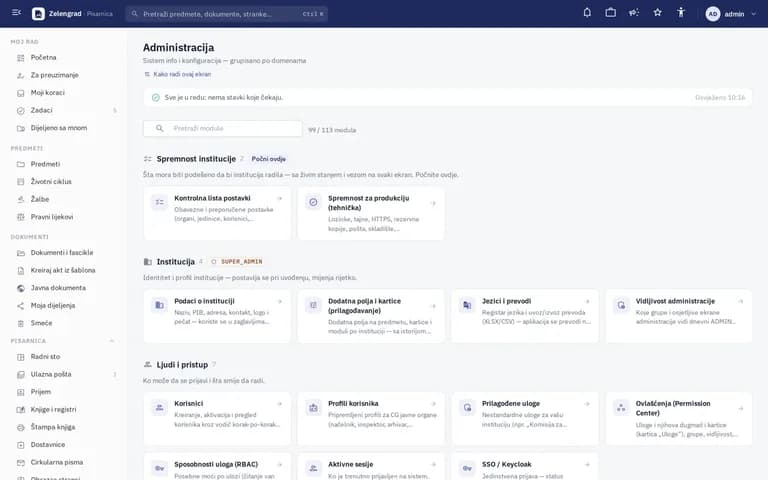768x480 pixels.
Task: Click the Ulazna pošta inbox icon
Action: [21, 375]
